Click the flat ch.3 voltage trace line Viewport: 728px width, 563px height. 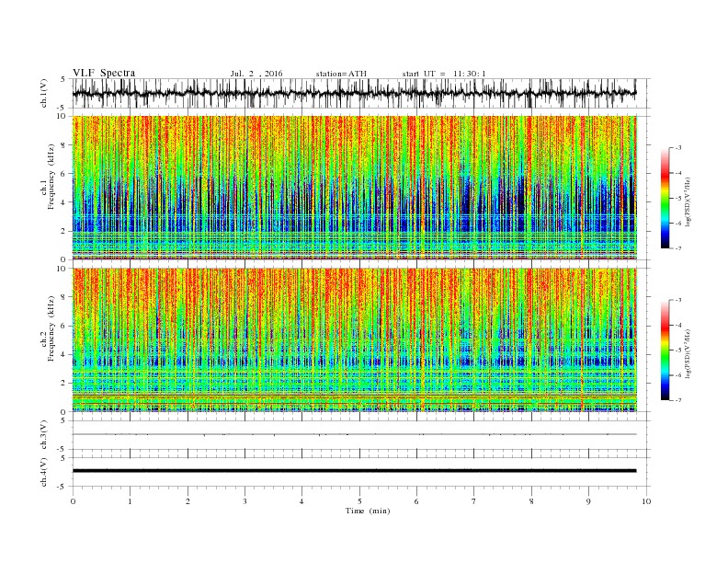tap(355, 434)
